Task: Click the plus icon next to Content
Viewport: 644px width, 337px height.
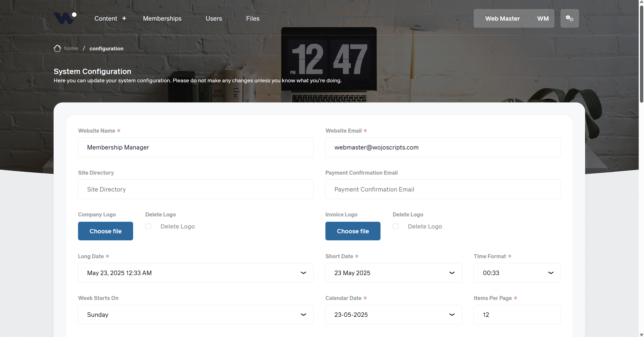Action: (x=124, y=18)
